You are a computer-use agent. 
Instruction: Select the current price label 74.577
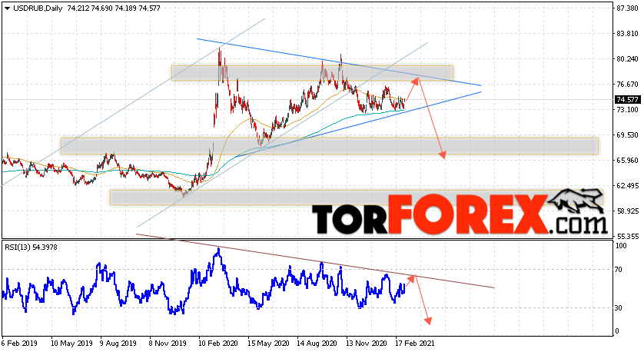coord(627,100)
